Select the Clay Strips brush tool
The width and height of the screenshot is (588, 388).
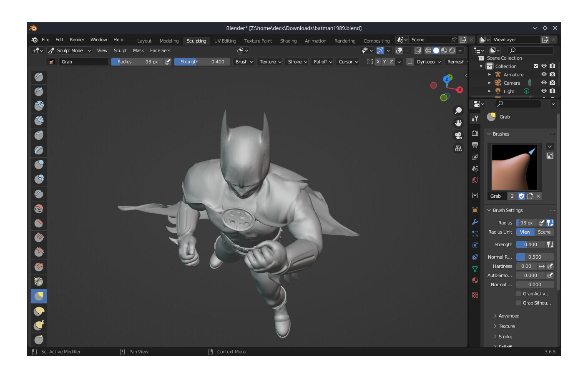pos(39,121)
